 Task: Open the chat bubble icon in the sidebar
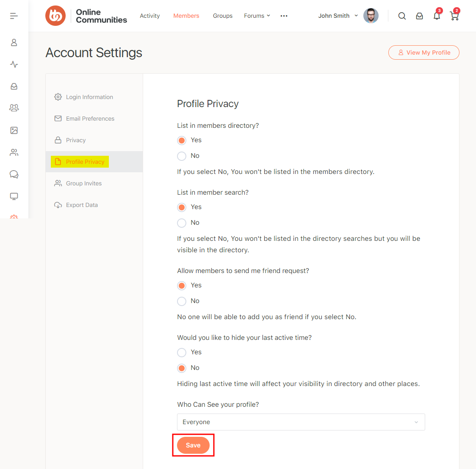pos(14,174)
